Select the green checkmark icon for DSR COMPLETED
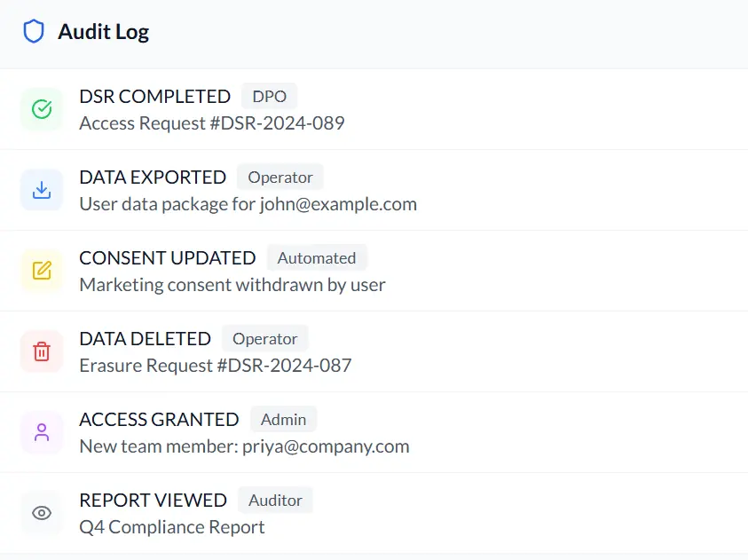748x560 pixels. click(x=41, y=109)
